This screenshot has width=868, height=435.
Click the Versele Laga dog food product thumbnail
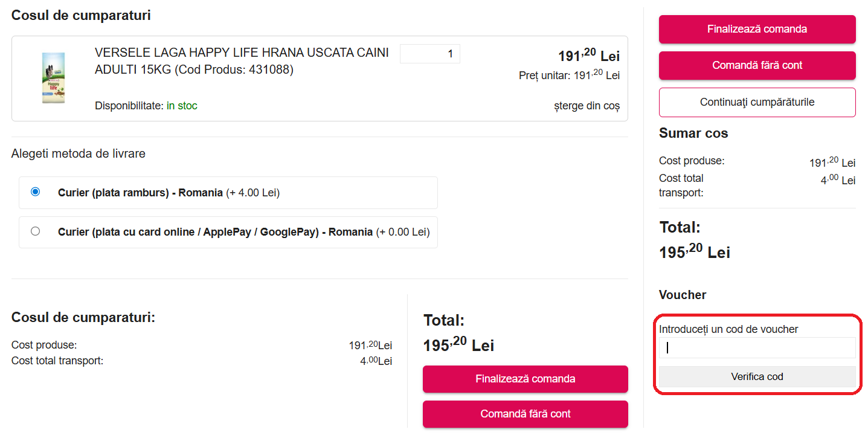[x=53, y=79]
